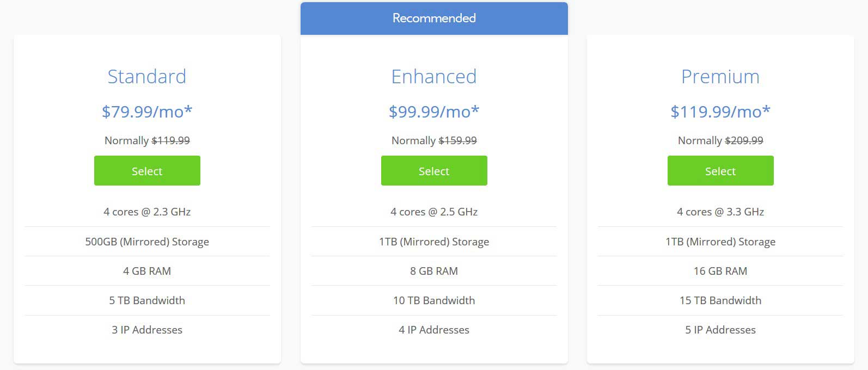The width and height of the screenshot is (868, 370).
Task: Select the Enhanced plan button
Action: [434, 171]
